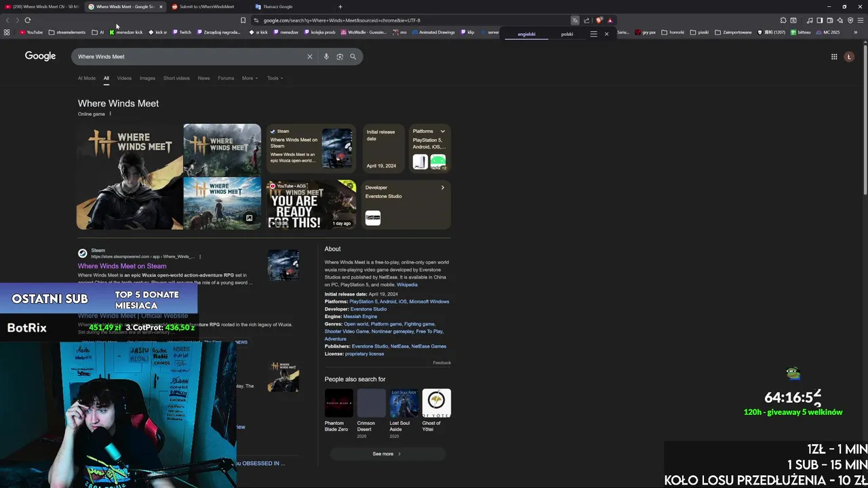
Task: Switch to the Forums tab
Action: pos(226,78)
